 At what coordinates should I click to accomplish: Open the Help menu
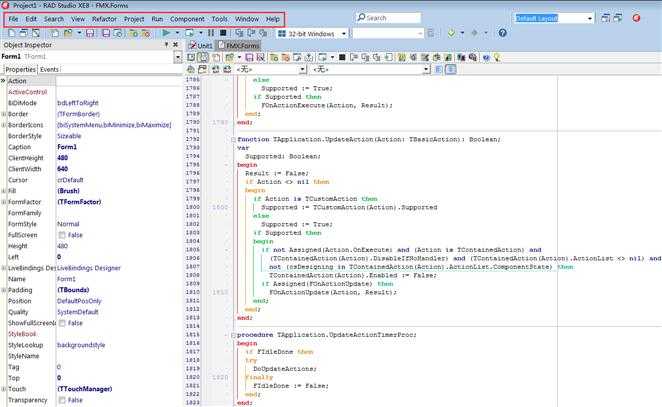pyautogui.click(x=273, y=19)
